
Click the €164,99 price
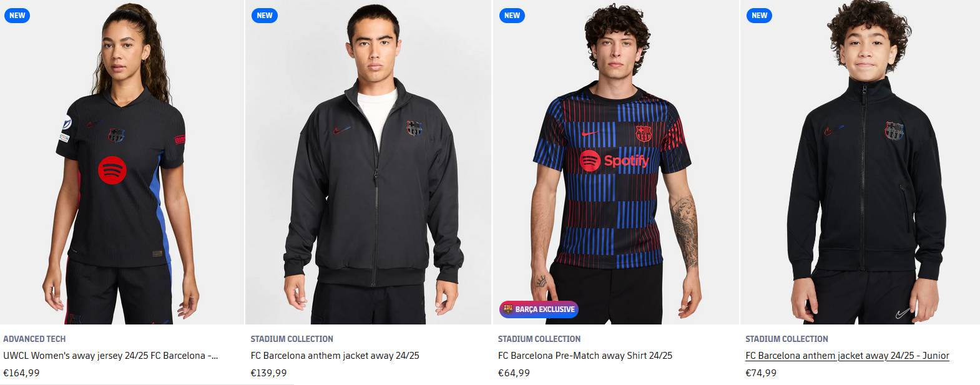click(21, 373)
